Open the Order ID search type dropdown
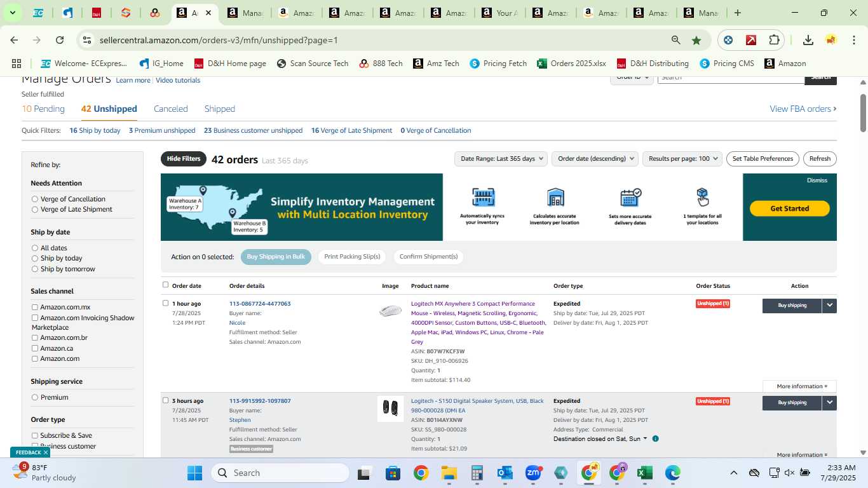The image size is (868, 488). [632, 79]
